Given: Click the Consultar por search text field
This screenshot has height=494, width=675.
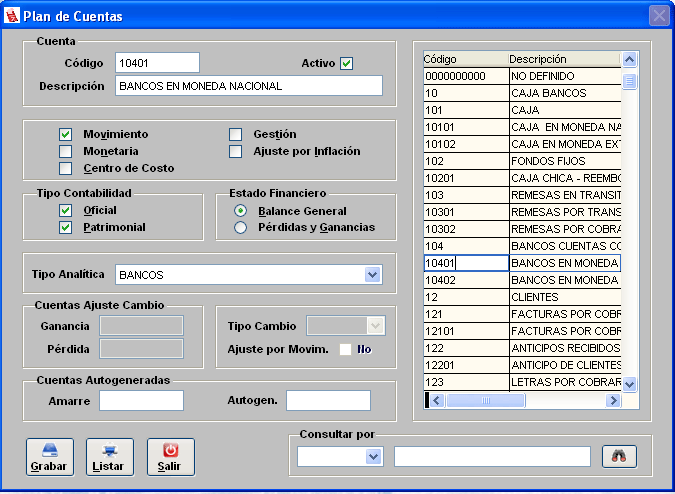Looking at the screenshot, I should [492, 457].
